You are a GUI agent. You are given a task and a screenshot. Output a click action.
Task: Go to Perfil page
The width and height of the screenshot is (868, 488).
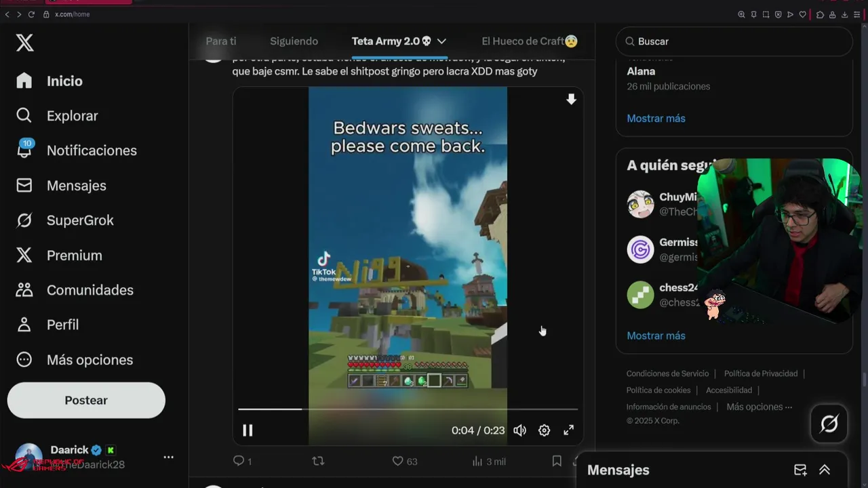click(47, 325)
